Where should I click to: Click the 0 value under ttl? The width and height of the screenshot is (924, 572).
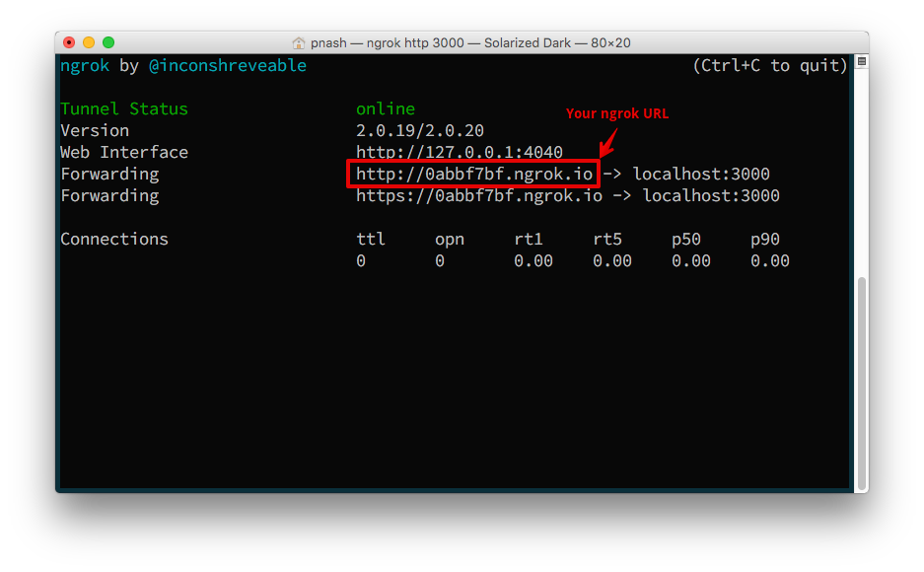361,261
